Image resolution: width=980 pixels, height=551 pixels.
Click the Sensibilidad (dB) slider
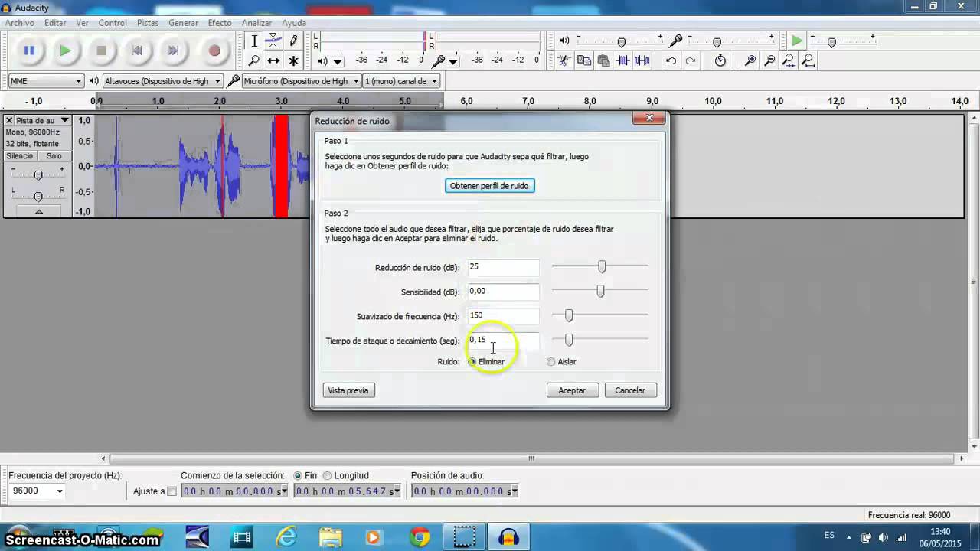(600, 291)
